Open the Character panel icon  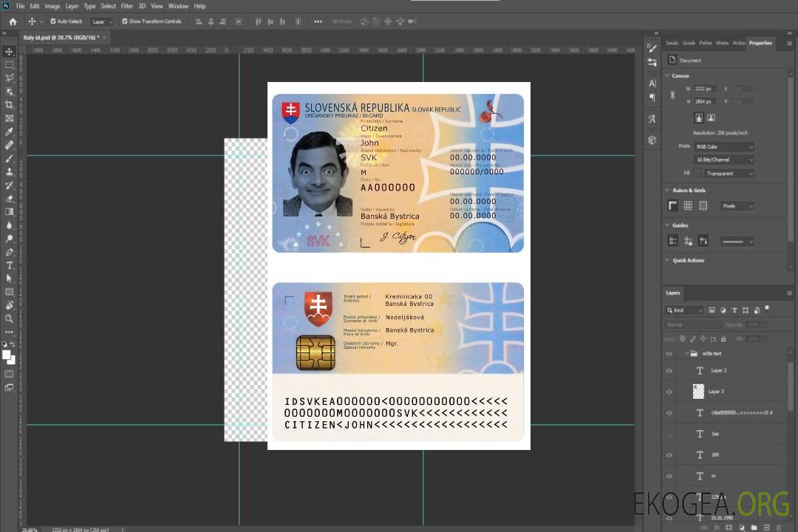point(652,83)
